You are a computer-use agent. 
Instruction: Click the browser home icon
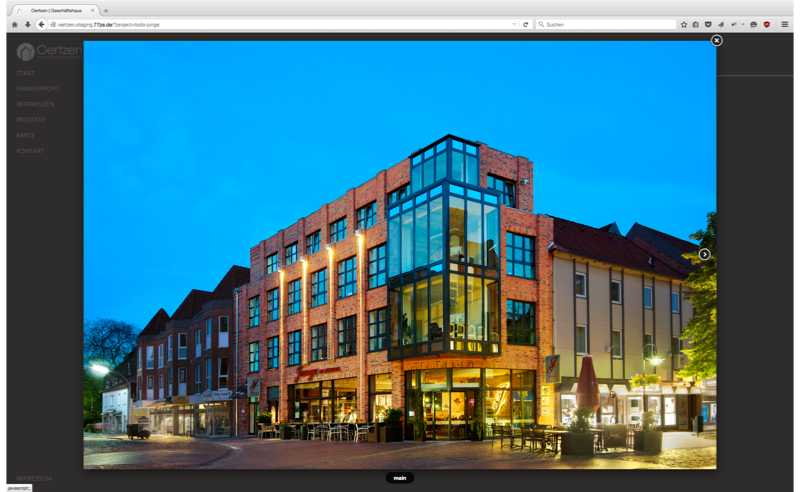(14, 24)
